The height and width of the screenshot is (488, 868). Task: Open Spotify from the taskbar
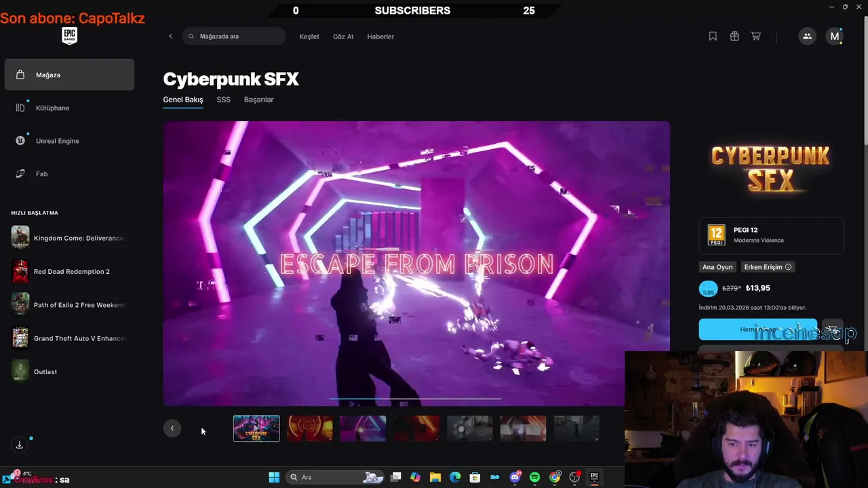click(534, 477)
